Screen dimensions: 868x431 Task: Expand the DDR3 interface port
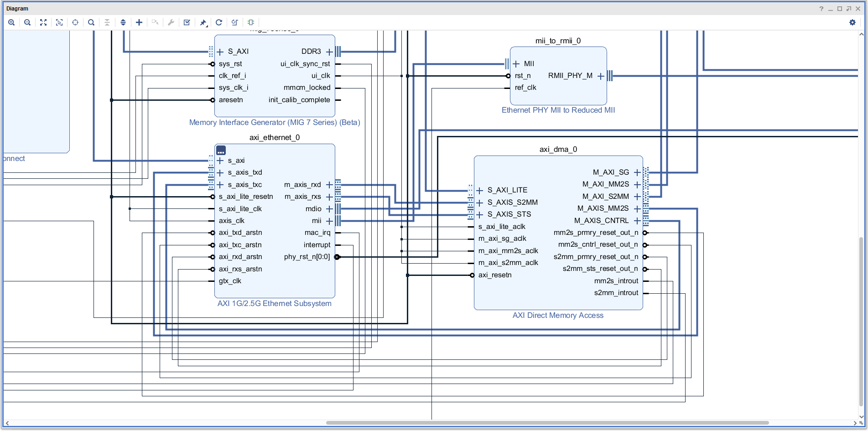pos(329,52)
